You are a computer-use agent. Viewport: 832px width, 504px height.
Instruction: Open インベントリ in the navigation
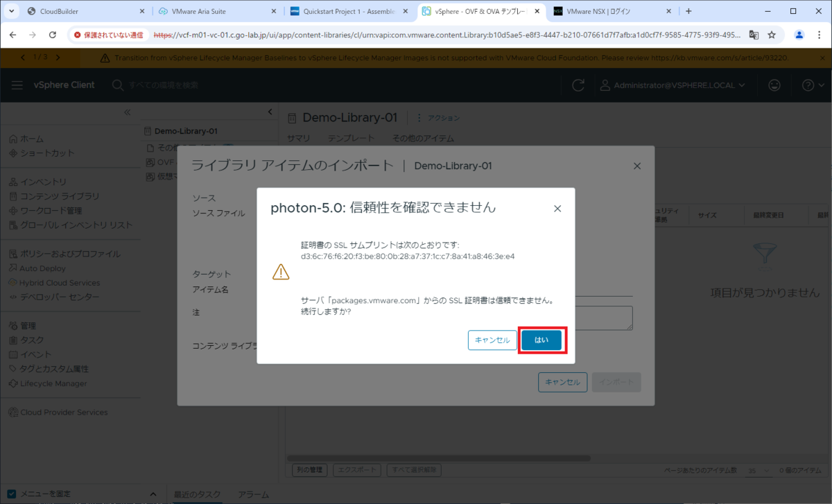tap(43, 182)
